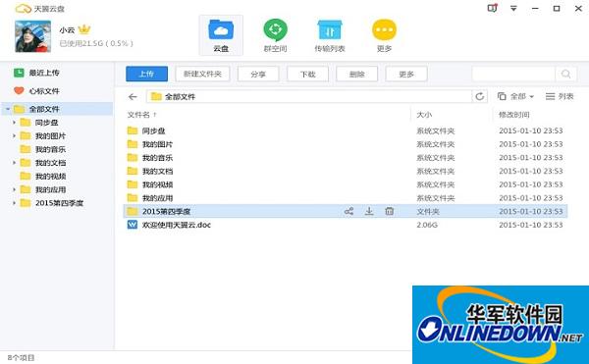Viewport: 589px width, 364px height.
Task: Click share icon on 2015第四季度 row
Action: pyautogui.click(x=348, y=211)
